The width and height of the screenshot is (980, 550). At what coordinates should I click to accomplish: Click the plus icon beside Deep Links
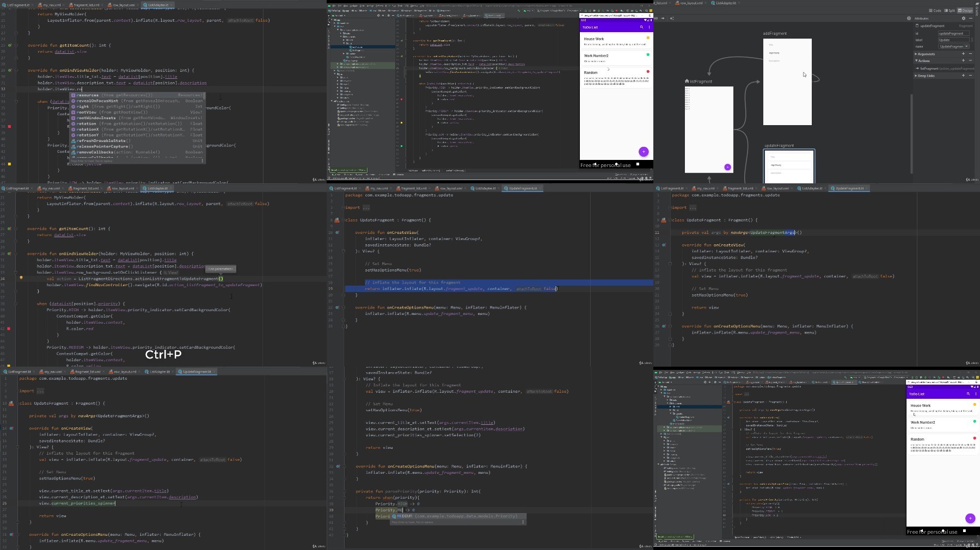pos(963,76)
